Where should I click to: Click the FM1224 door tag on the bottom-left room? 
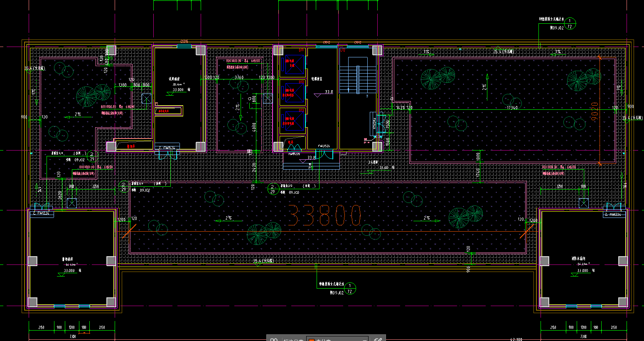click(41, 214)
